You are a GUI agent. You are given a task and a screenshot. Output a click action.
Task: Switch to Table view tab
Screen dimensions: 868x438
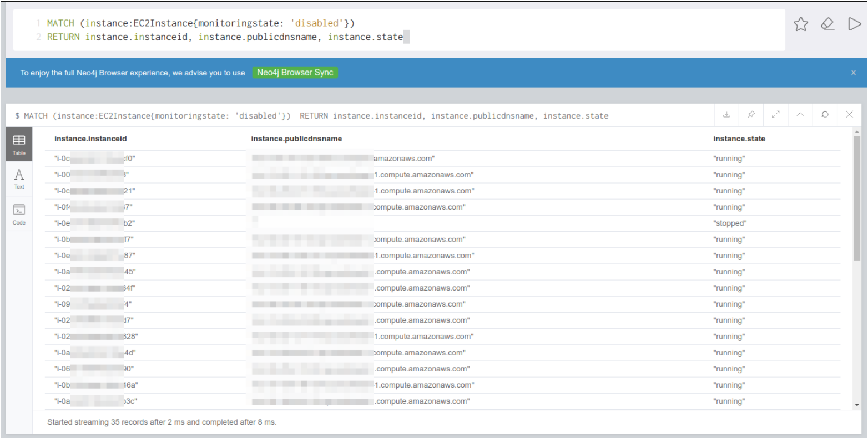[x=19, y=145]
